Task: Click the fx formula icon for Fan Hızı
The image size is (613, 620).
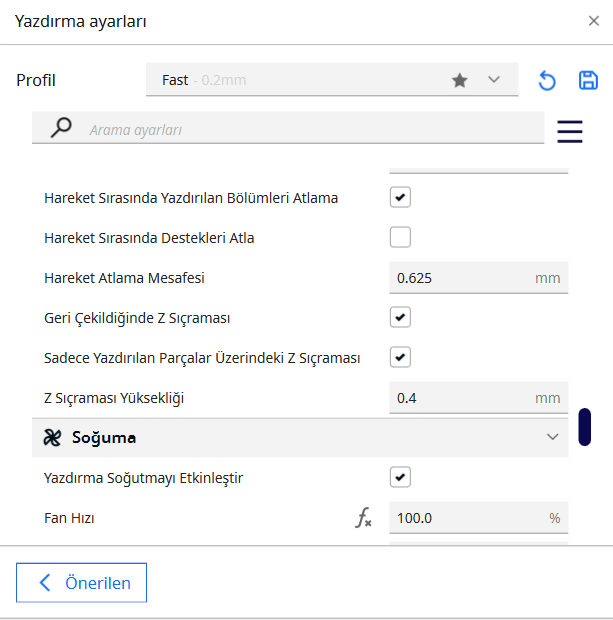Action: tap(363, 518)
